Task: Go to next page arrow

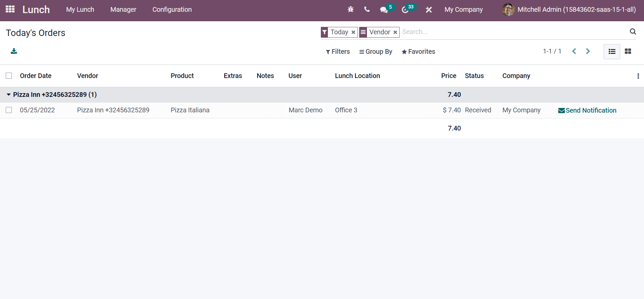Action: click(x=588, y=51)
